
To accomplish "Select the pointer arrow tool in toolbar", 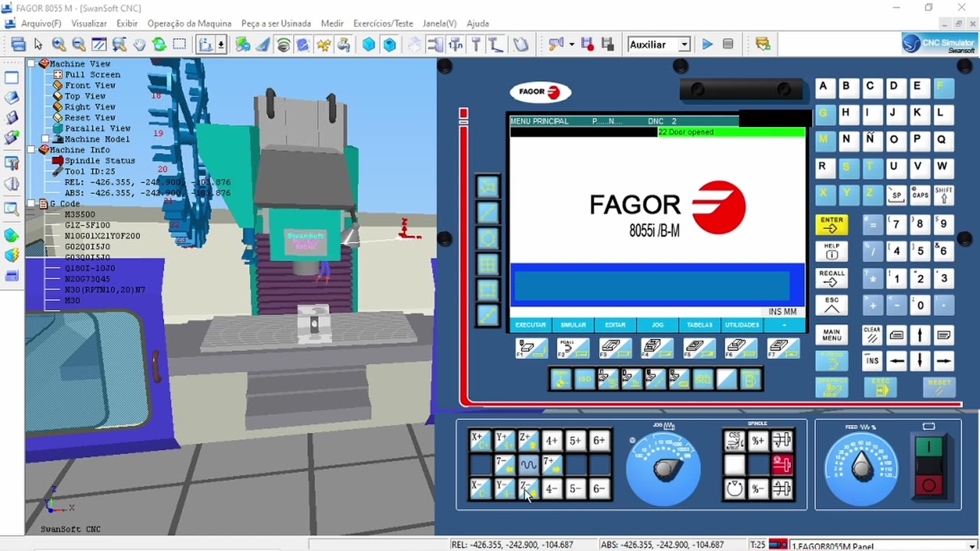I will click(38, 44).
